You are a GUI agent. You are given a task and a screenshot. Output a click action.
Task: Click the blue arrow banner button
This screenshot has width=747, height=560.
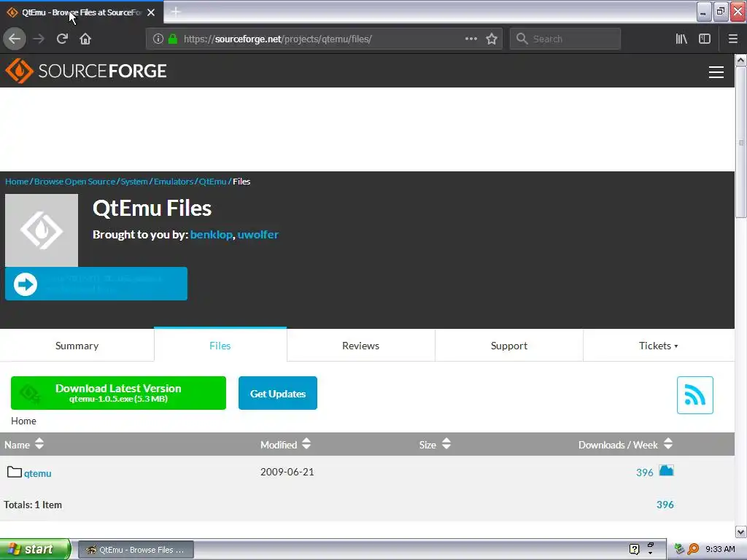96,284
